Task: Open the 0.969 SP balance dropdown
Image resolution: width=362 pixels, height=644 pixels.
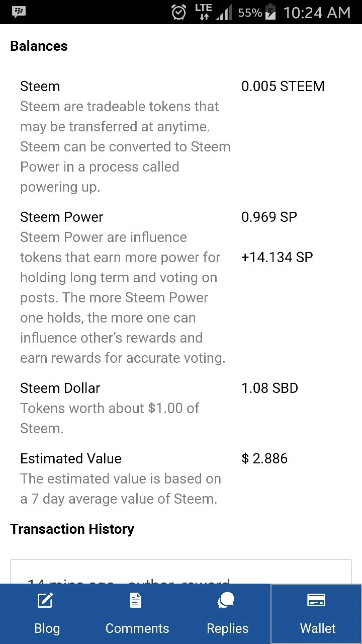Action: [x=269, y=217]
